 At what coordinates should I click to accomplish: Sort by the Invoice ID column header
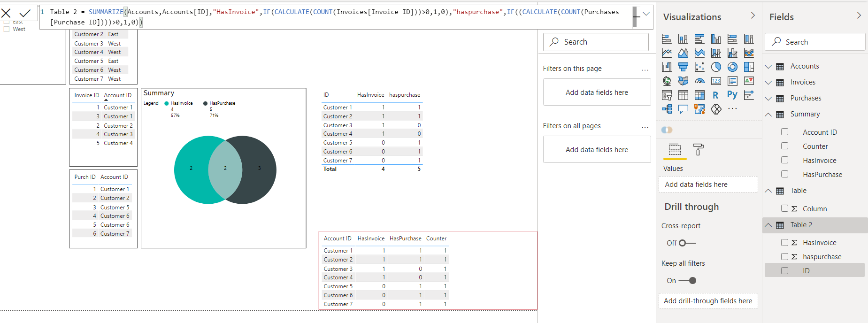point(86,95)
